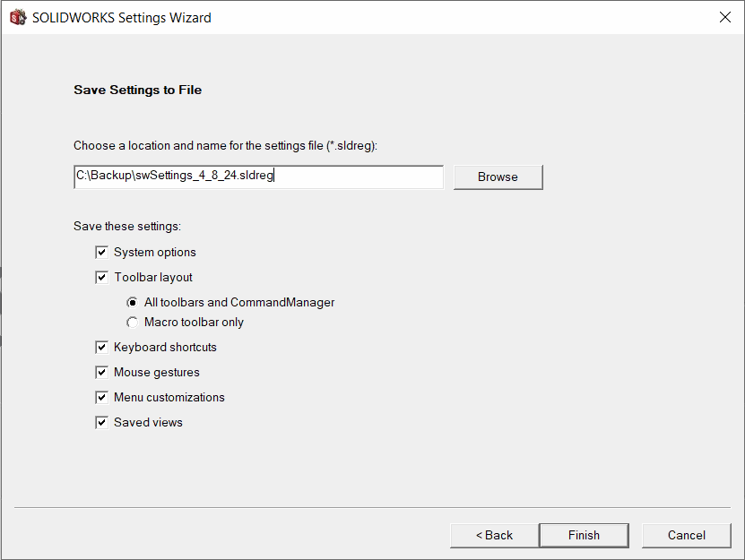Viewport: 745px width, 560px height.
Task: Go back to the previous wizard step
Action: pyautogui.click(x=494, y=535)
